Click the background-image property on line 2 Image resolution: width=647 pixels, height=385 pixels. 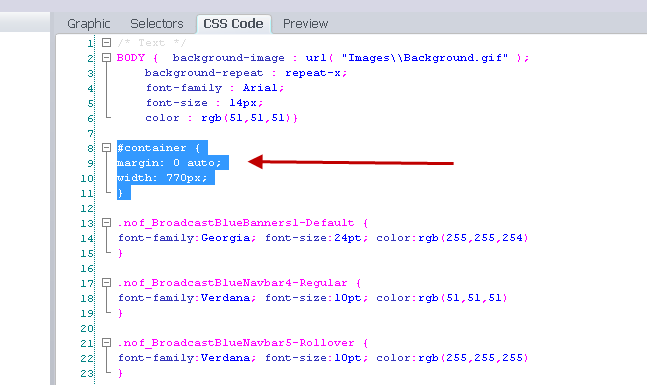(229, 58)
